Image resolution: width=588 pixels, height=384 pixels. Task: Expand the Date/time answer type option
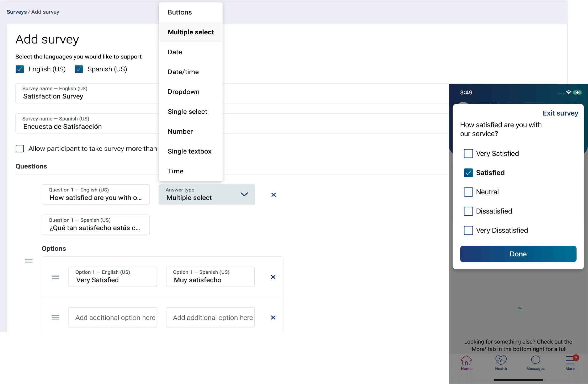click(183, 72)
